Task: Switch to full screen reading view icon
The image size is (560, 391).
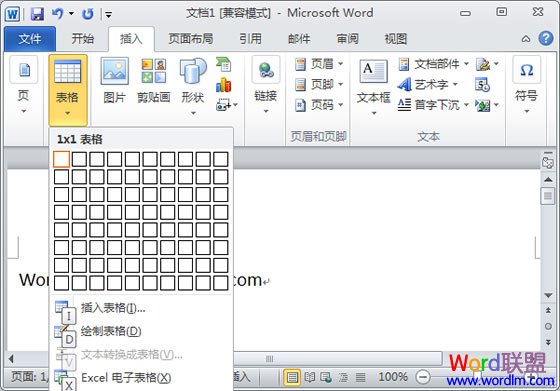Action: (x=310, y=377)
